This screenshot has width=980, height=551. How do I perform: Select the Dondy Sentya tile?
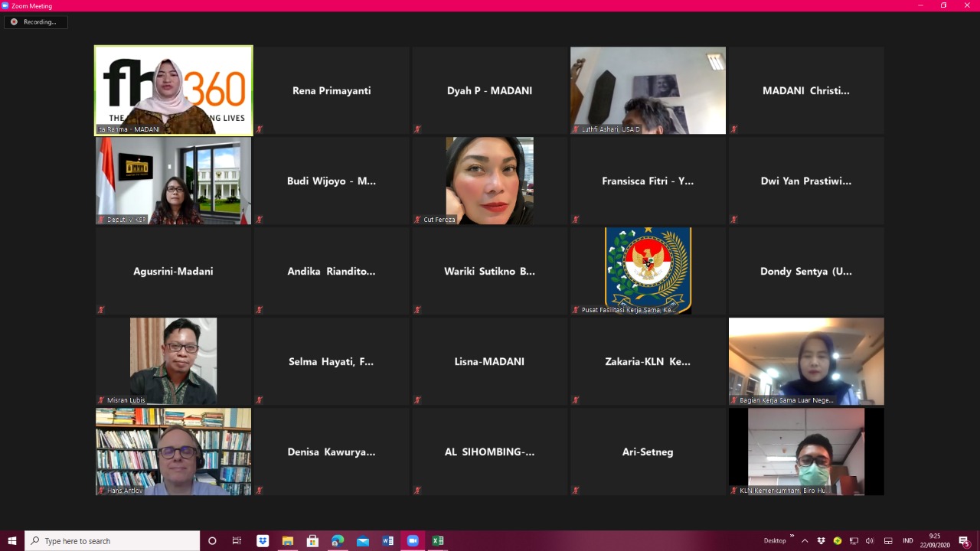click(806, 271)
